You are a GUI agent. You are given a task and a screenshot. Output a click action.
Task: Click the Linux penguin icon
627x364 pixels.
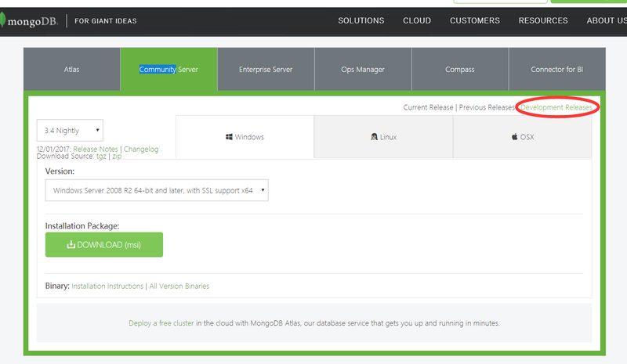coord(374,137)
